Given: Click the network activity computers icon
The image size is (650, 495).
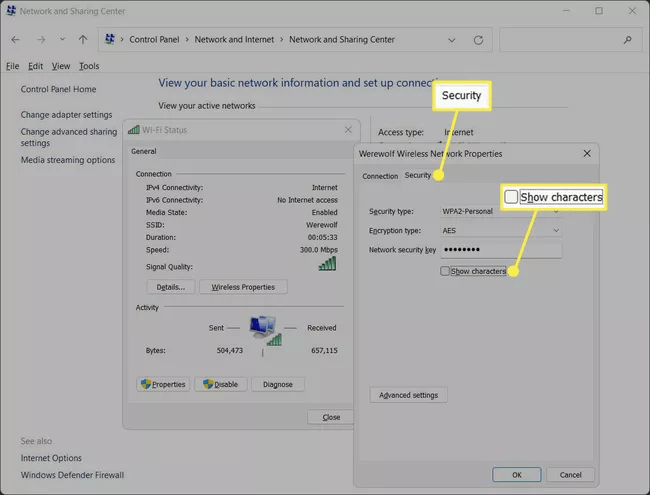Looking at the screenshot, I should coord(265,330).
